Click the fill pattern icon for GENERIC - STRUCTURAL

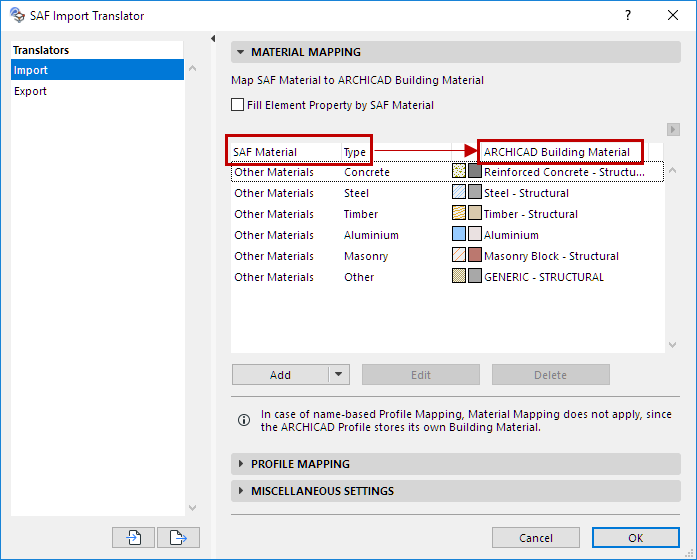click(x=459, y=276)
